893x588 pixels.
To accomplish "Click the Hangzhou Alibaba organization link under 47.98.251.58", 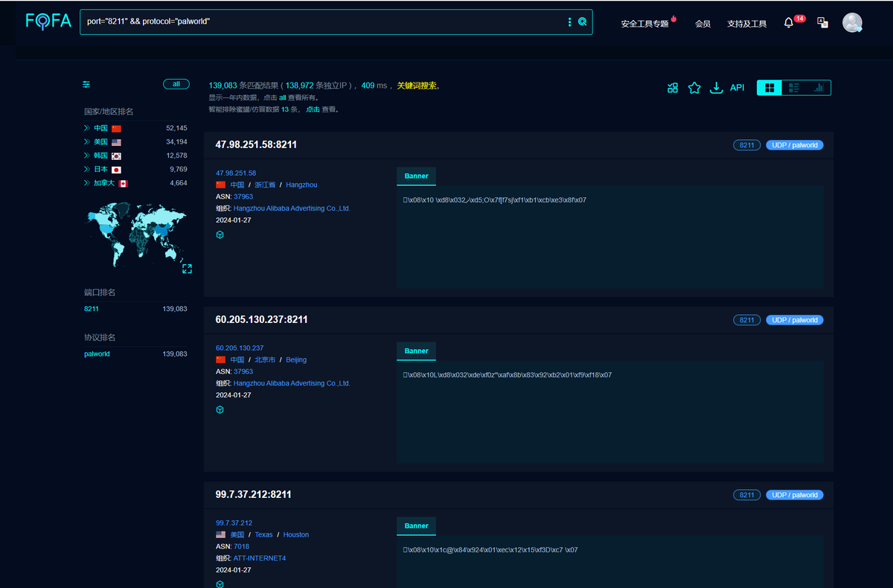I will pyautogui.click(x=292, y=208).
